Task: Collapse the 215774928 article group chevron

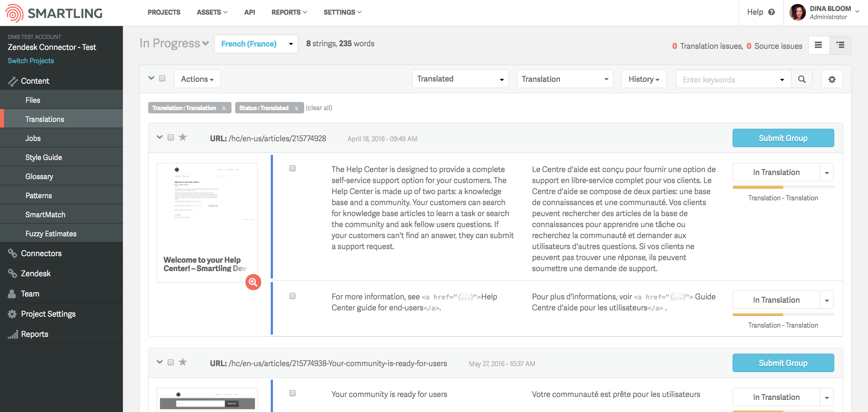Action: tap(160, 137)
